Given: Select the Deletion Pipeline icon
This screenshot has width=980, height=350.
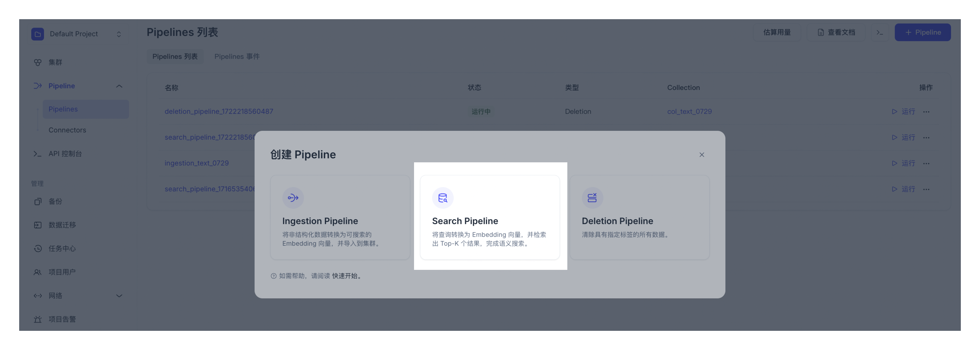Looking at the screenshot, I should point(592,197).
